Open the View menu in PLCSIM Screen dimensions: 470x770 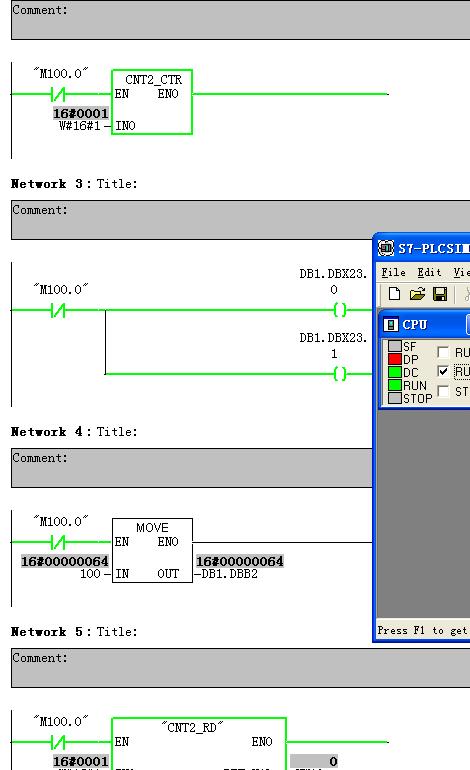click(x=462, y=272)
